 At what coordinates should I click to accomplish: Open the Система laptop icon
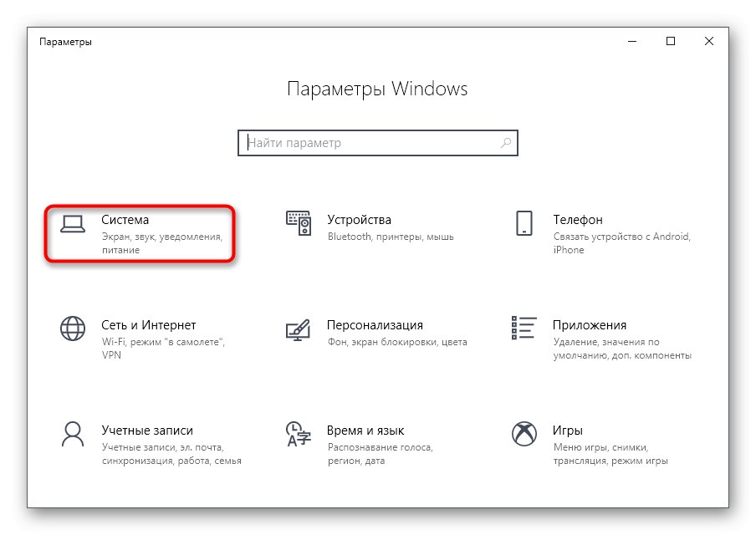click(x=73, y=224)
